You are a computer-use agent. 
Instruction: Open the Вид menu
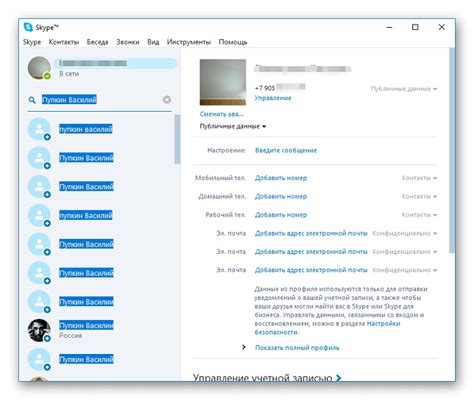click(x=153, y=42)
